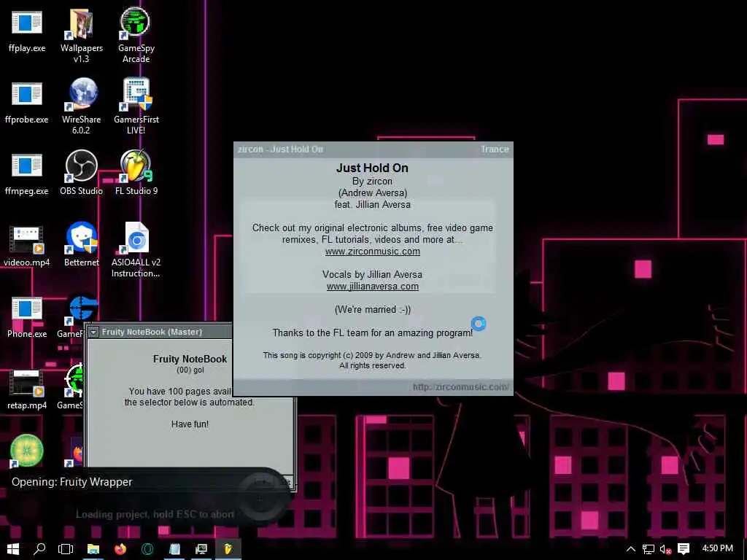Switch to FL Studio on the taskbar
The height and width of the screenshot is (560, 747).
point(228,548)
